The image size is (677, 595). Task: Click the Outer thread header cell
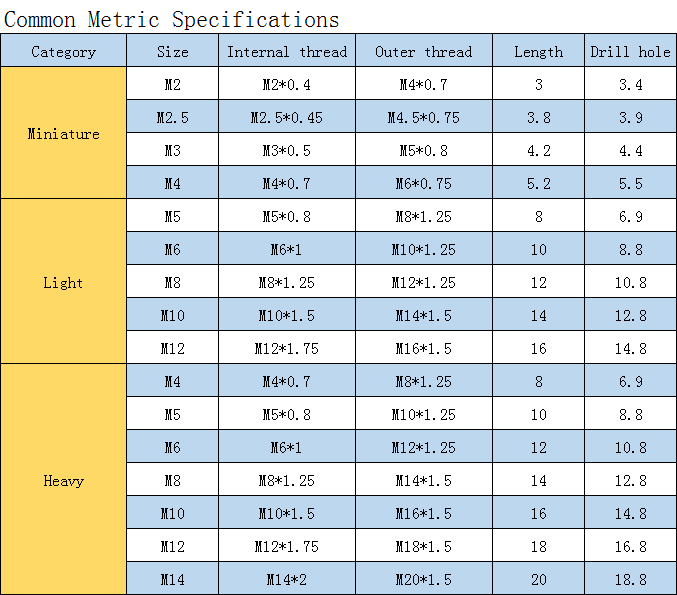pos(424,51)
